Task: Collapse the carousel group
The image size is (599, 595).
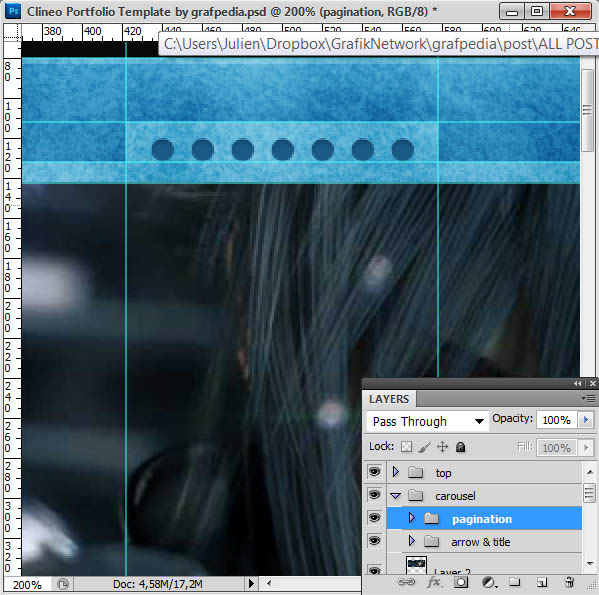Action: [396, 496]
